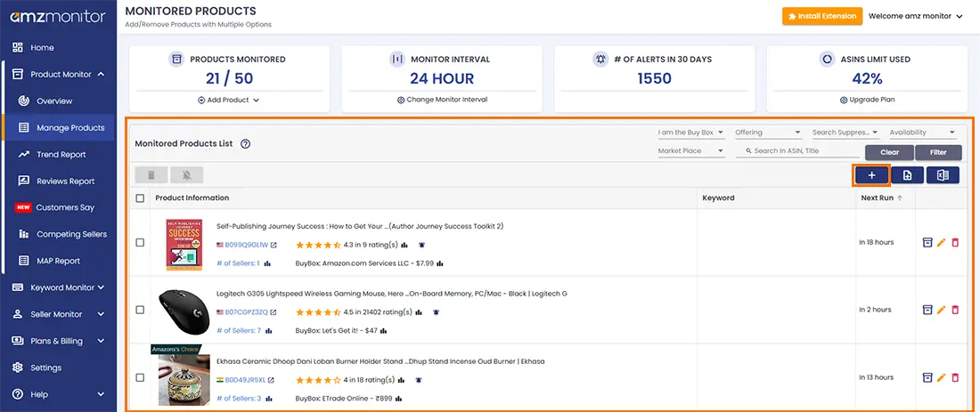Click the Next Run sort arrow
This screenshot has width=980, height=412.
point(900,198)
